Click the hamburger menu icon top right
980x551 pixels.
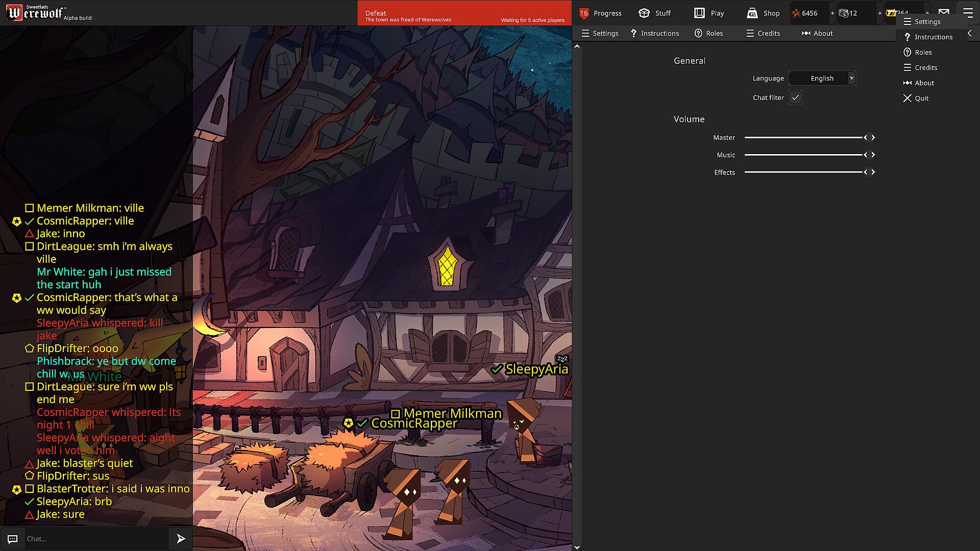tap(968, 12)
